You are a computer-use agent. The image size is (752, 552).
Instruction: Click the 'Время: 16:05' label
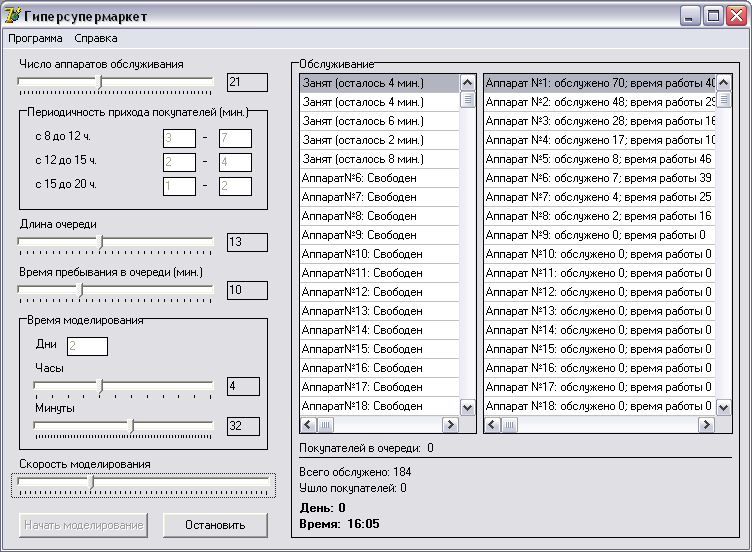pyautogui.click(x=339, y=524)
